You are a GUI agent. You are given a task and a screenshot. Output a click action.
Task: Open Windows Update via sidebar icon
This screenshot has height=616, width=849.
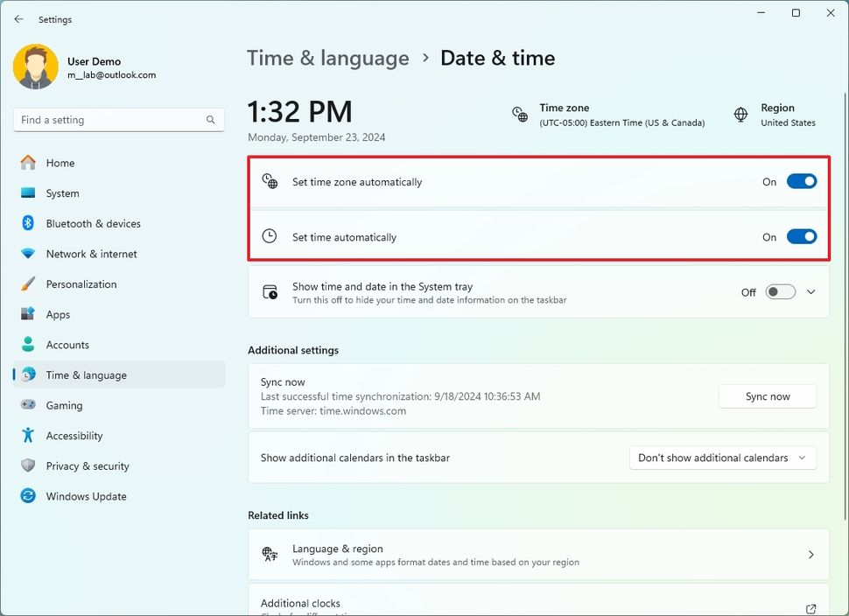(28, 496)
